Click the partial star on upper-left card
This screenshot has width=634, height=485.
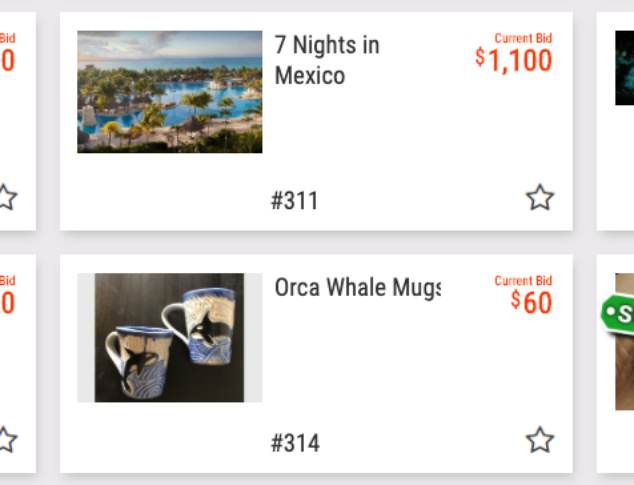pyautogui.click(x=6, y=197)
